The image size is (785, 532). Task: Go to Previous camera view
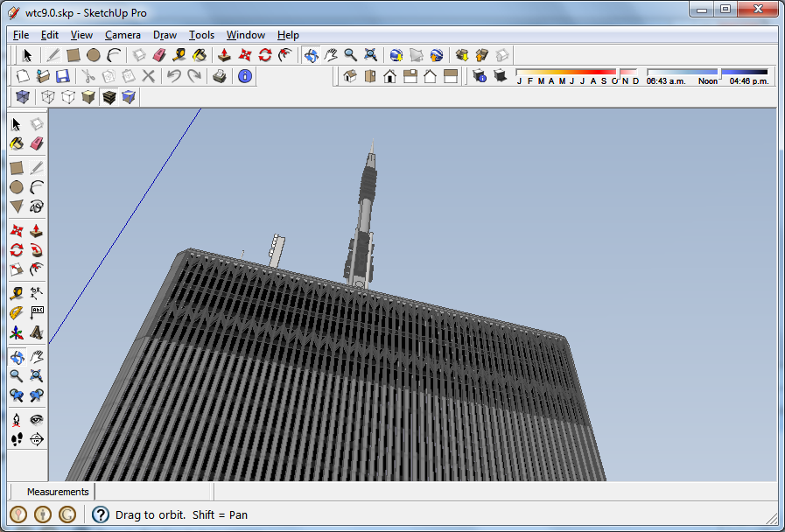(x=17, y=395)
